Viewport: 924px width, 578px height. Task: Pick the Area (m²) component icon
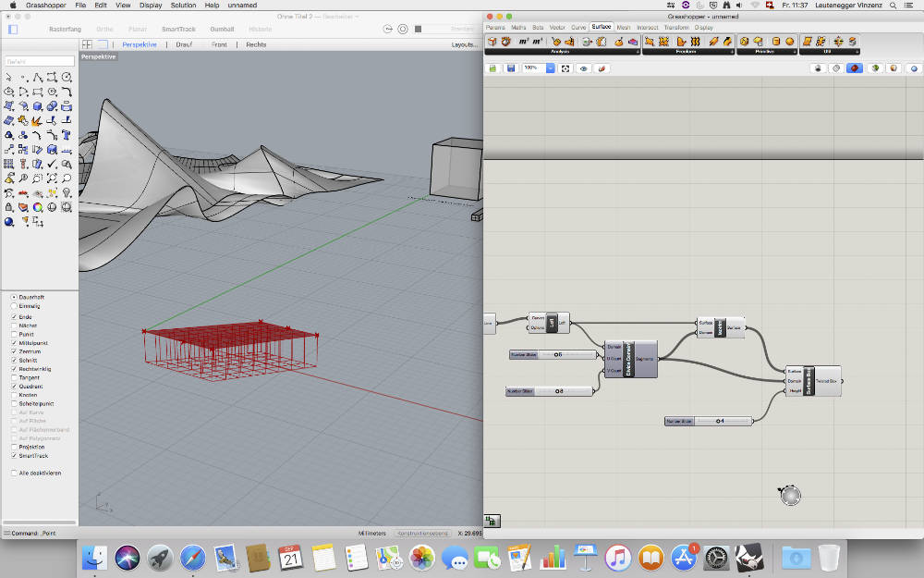(523, 42)
